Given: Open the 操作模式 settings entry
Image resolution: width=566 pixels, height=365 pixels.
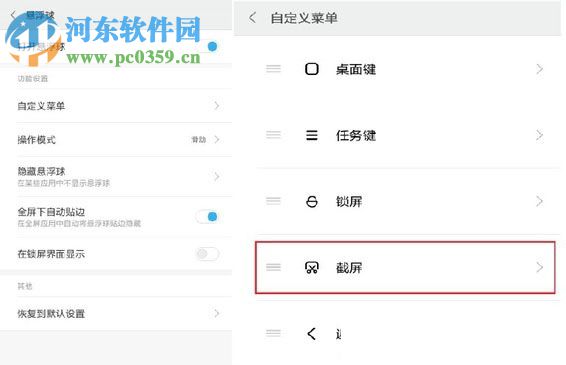Looking at the screenshot, I should click(118, 140).
